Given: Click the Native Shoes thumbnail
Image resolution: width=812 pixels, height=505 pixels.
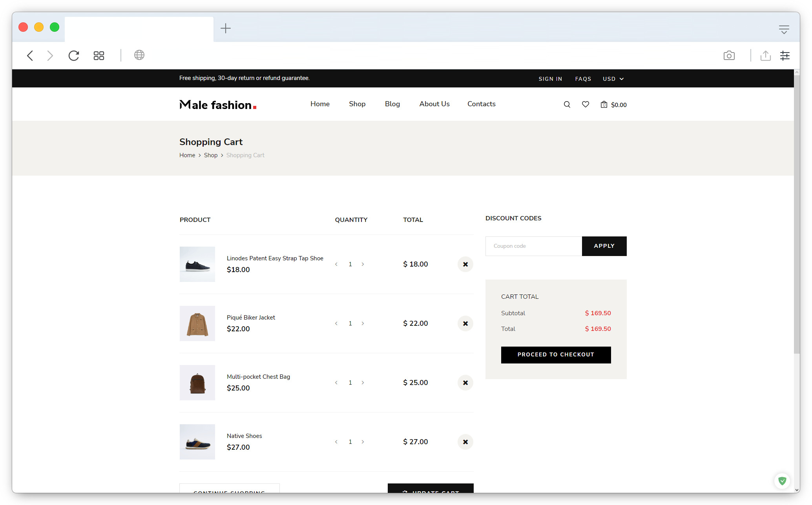Looking at the screenshot, I should tap(197, 442).
